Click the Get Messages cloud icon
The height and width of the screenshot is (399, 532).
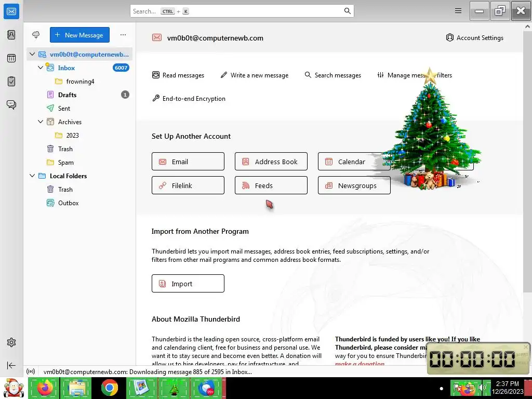tap(36, 35)
